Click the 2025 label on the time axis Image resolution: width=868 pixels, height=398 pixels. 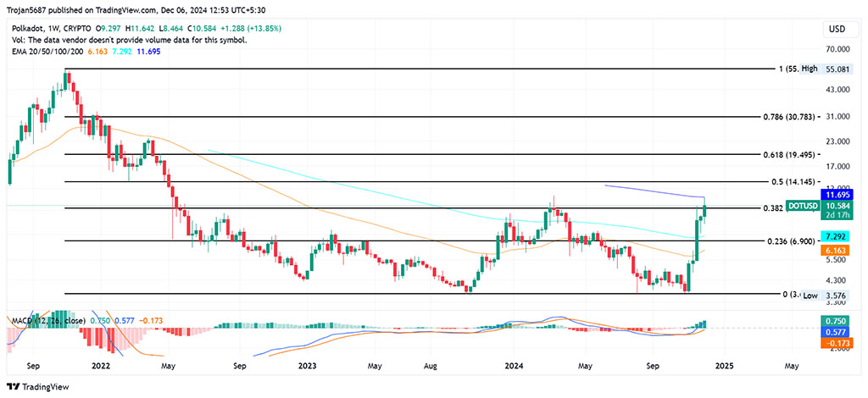[724, 366]
